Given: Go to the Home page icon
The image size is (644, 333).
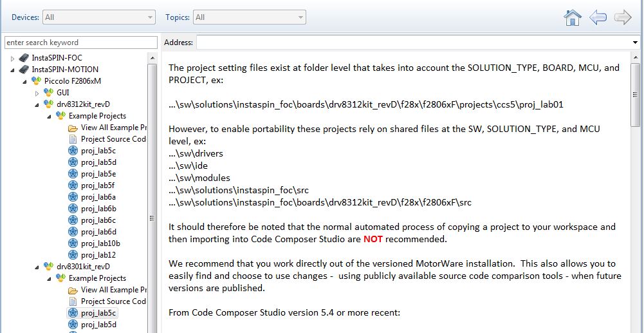Looking at the screenshot, I should coord(573,17).
